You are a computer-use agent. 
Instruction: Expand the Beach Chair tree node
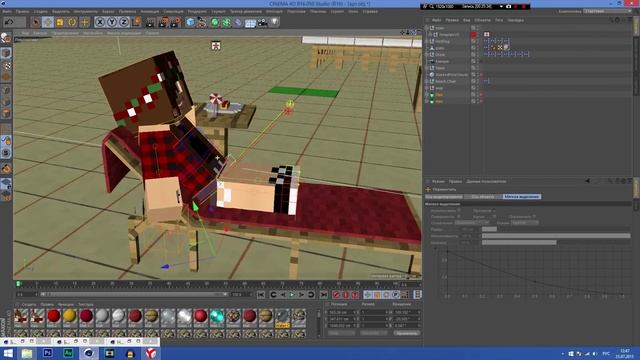[x=427, y=81]
